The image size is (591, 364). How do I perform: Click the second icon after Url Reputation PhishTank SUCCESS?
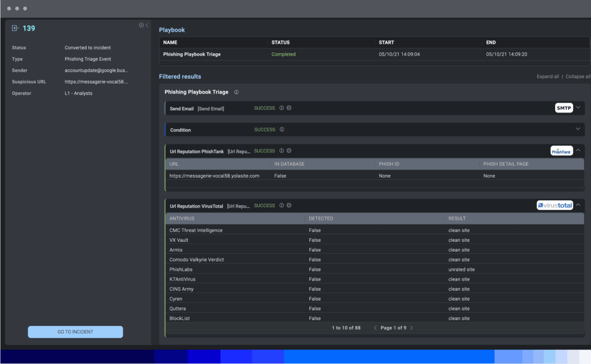click(x=289, y=151)
